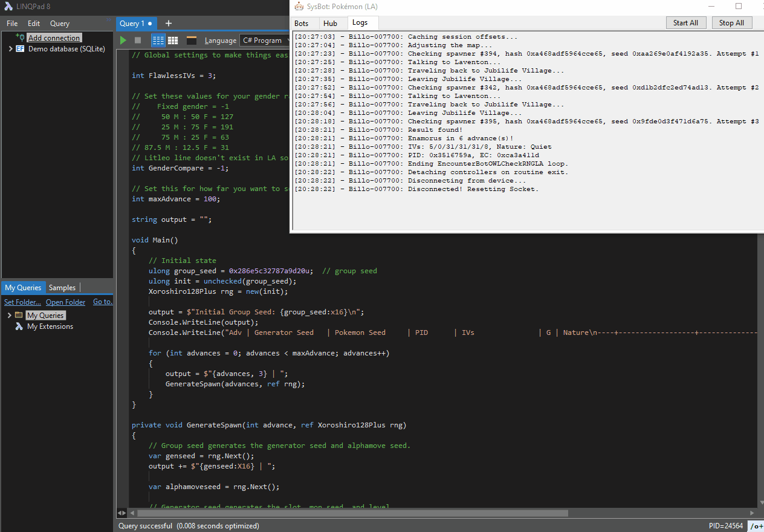Switch to the Query 1 tab

point(135,24)
